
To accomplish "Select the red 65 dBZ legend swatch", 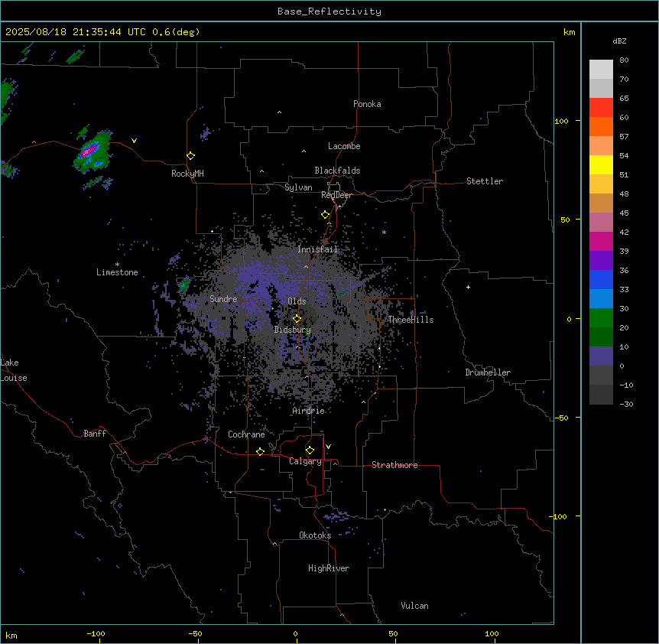I will [x=601, y=108].
